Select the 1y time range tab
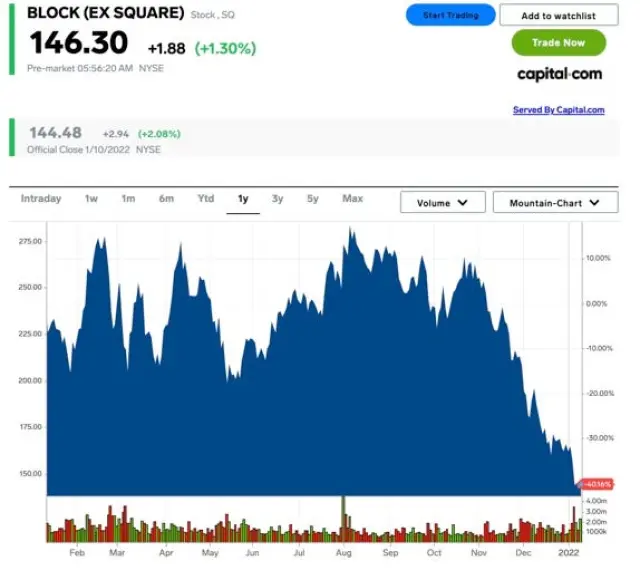Image resolution: width=640 pixels, height=580 pixels. (243, 199)
